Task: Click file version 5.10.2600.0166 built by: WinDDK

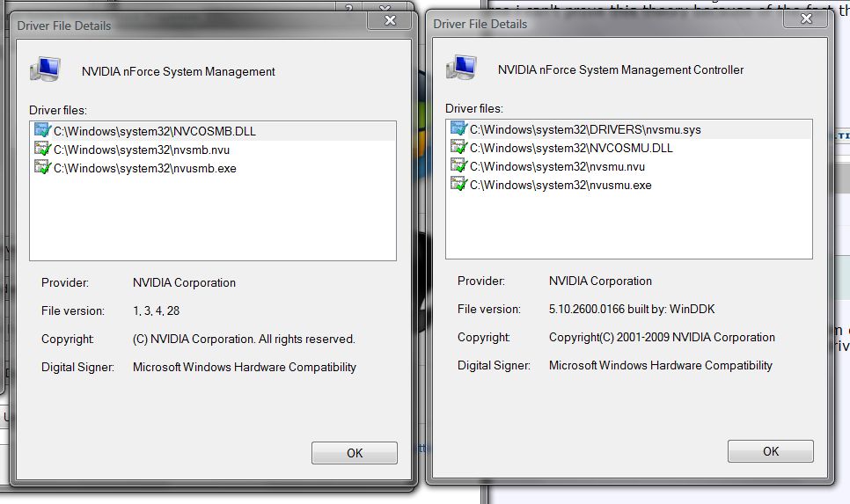Action: tap(632, 310)
